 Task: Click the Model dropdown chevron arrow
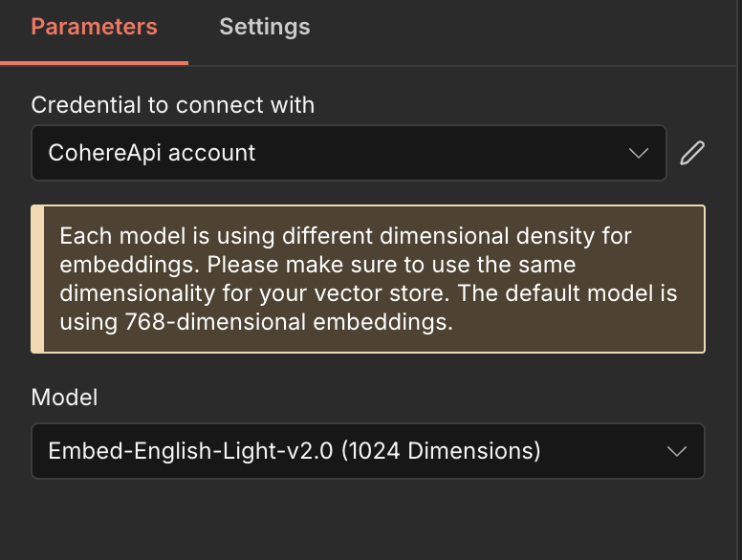[x=676, y=451]
